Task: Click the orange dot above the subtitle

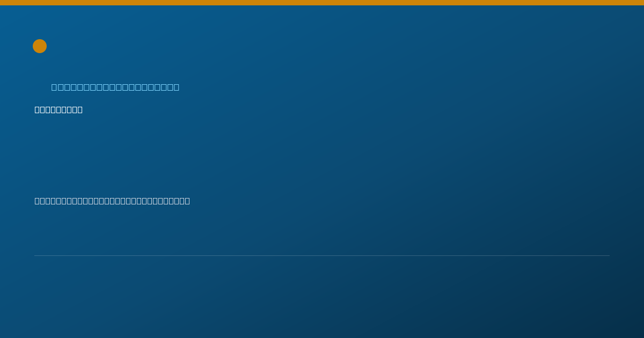Action: tap(40, 46)
